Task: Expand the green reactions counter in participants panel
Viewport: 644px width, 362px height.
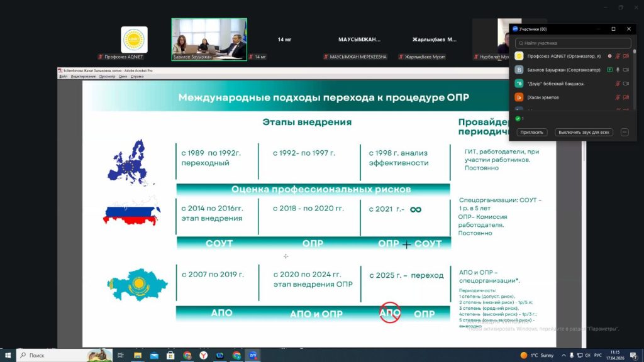Action: pyautogui.click(x=519, y=118)
